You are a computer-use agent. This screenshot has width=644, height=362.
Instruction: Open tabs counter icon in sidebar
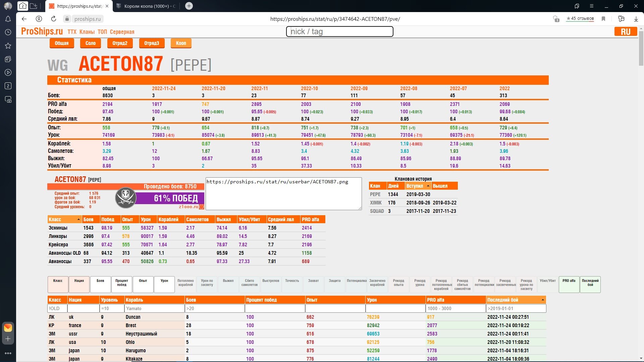tap(8, 86)
